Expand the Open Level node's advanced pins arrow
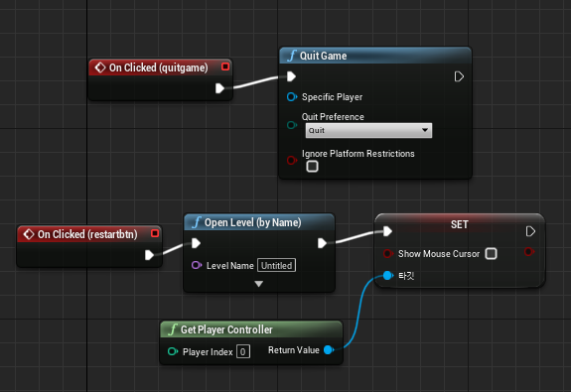This screenshot has height=392, width=571. click(259, 284)
